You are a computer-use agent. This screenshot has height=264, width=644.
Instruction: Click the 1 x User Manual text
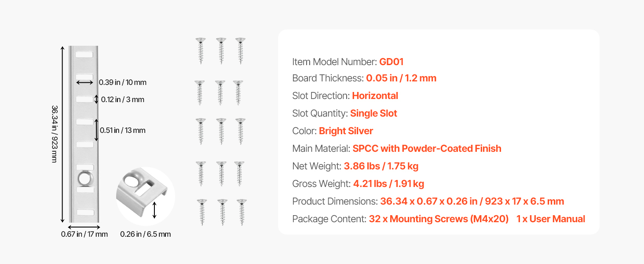coord(551,219)
